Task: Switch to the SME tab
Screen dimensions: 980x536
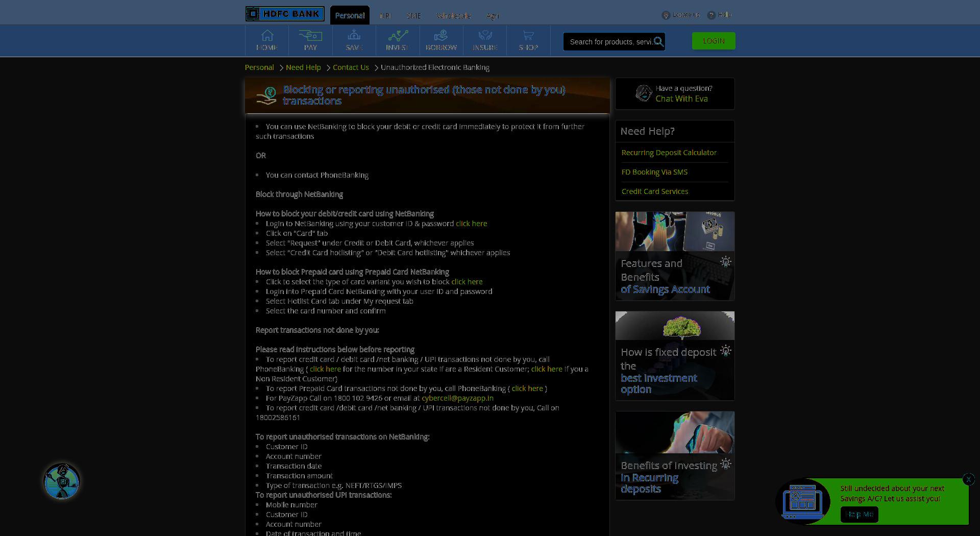Action: 414,16
